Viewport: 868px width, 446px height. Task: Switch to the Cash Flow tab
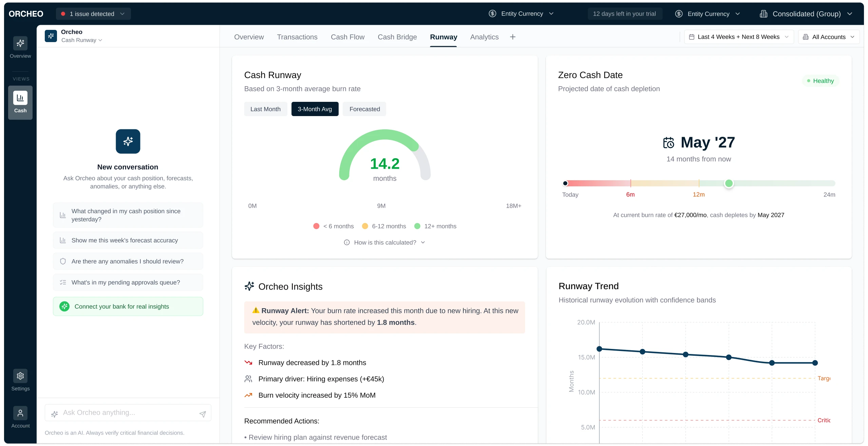click(348, 37)
